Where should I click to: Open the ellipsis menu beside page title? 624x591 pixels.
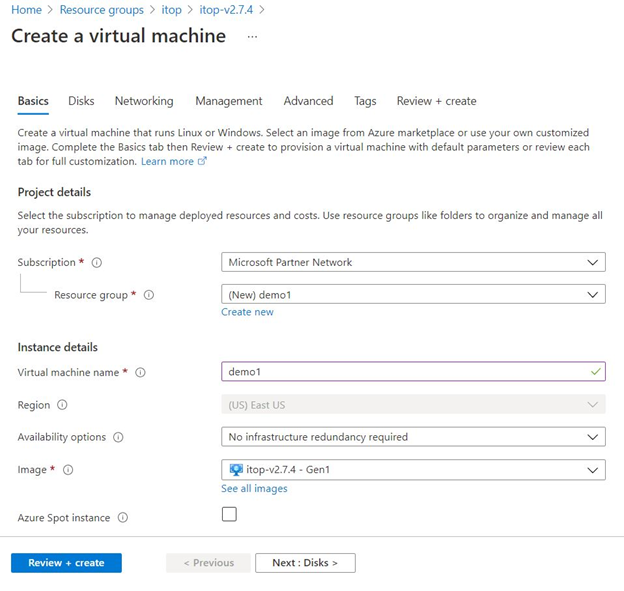[252, 37]
